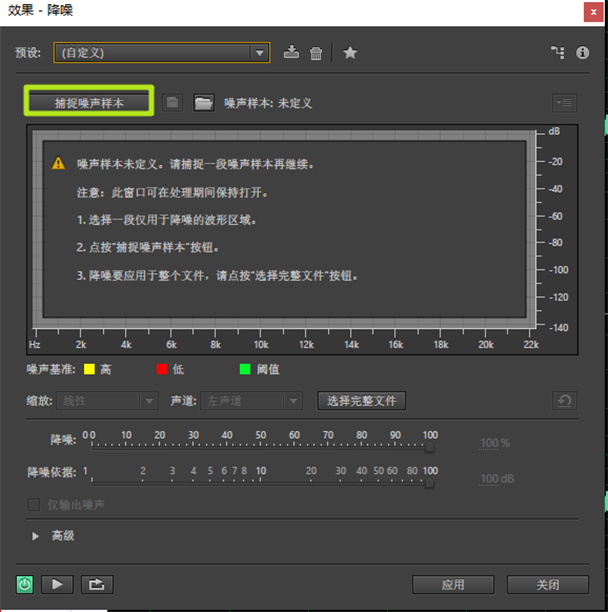Click the reset curve icon
Image resolution: width=608 pixels, height=612 pixels.
(x=564, y=401)
